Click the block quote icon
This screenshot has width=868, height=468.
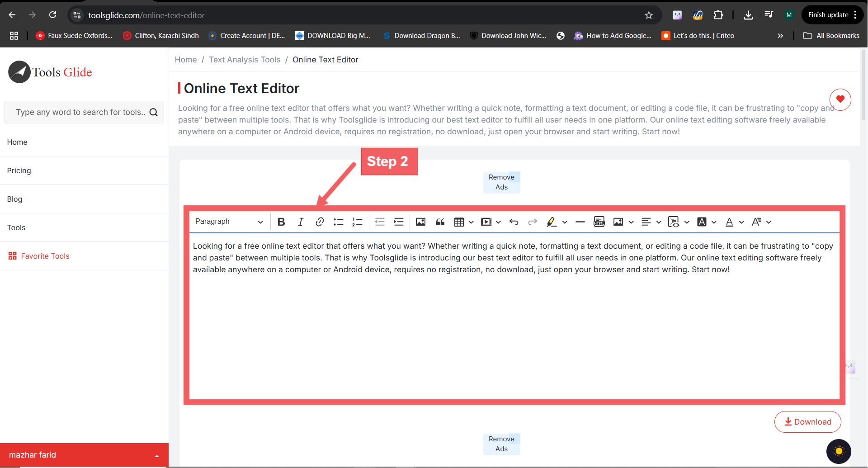click(x=440, y=222)
